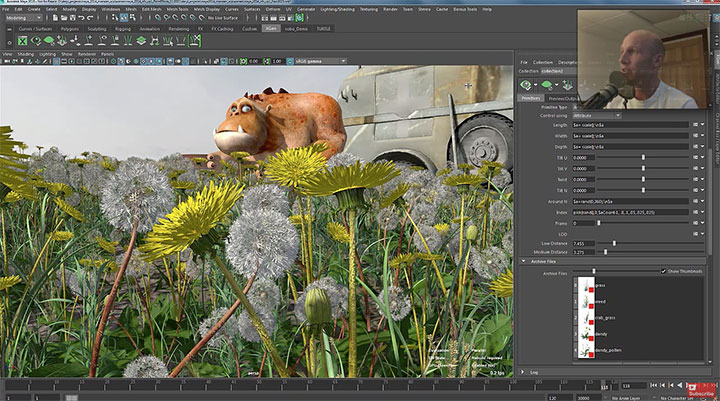The height and width of the screenshot is (401, 720).
Task: Open the arrow menu beside Tilt U slider
Action: click(703, 158)
